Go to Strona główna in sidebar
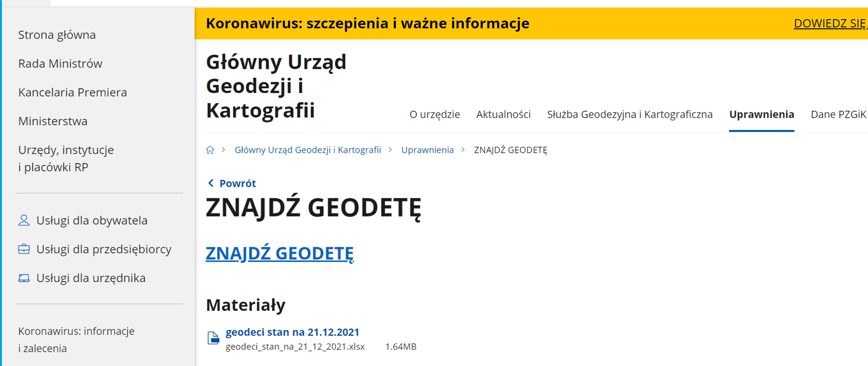This screenshot has height=366, width=868. point(57,35)
